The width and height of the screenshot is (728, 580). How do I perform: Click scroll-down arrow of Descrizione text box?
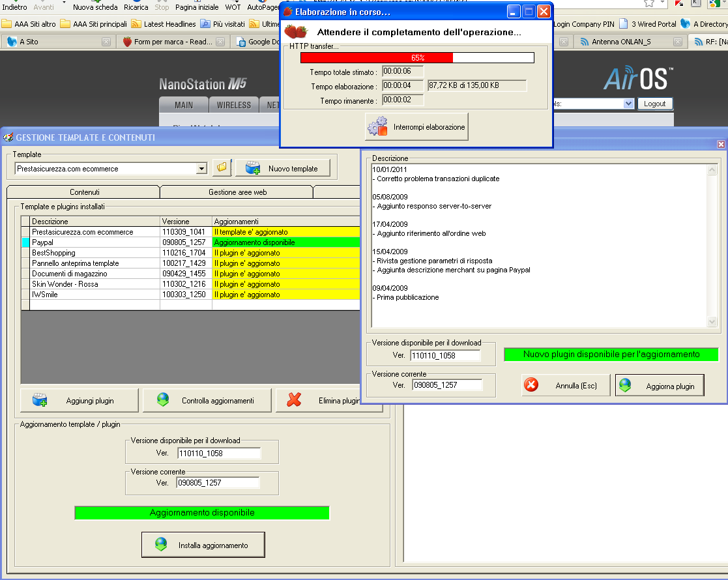[x=712, y=321]
